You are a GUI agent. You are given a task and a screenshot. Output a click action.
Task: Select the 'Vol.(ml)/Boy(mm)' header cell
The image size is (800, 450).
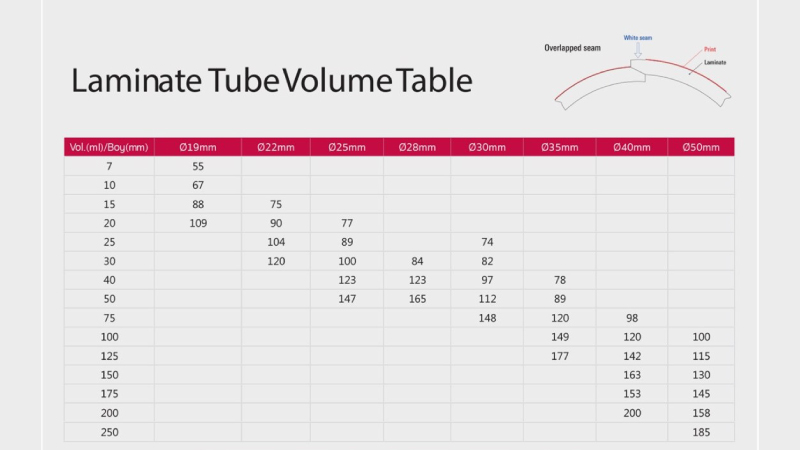click(x=109, y=147)
